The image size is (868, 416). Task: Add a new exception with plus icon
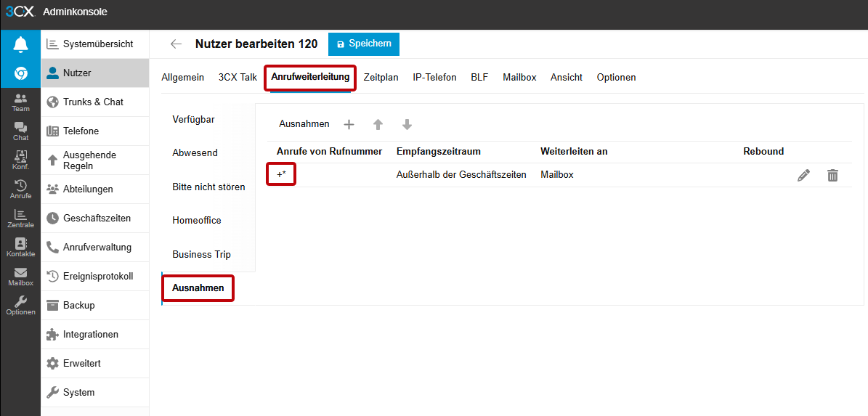(349, 124)
